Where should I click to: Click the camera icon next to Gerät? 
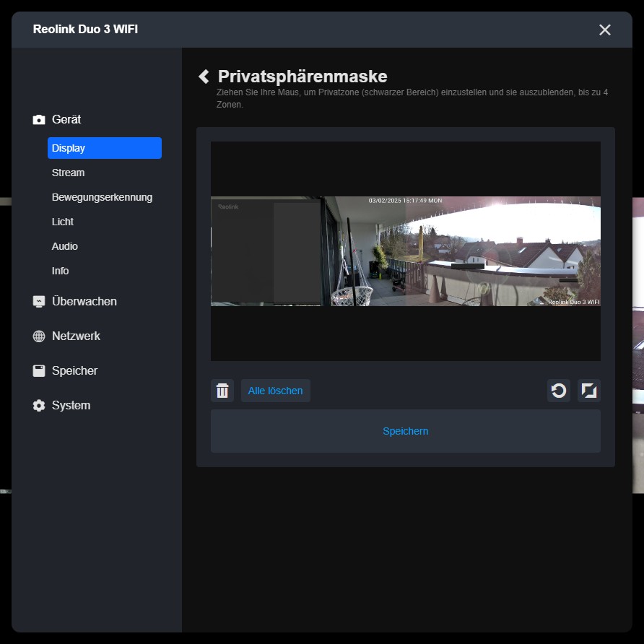pyautogui.click(x=39, y=120)
